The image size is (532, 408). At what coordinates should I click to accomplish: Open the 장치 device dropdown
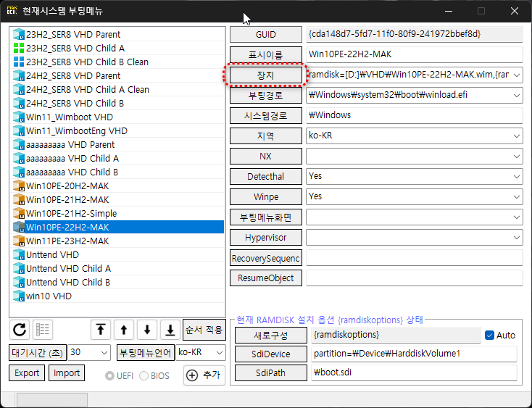(516, 75)
